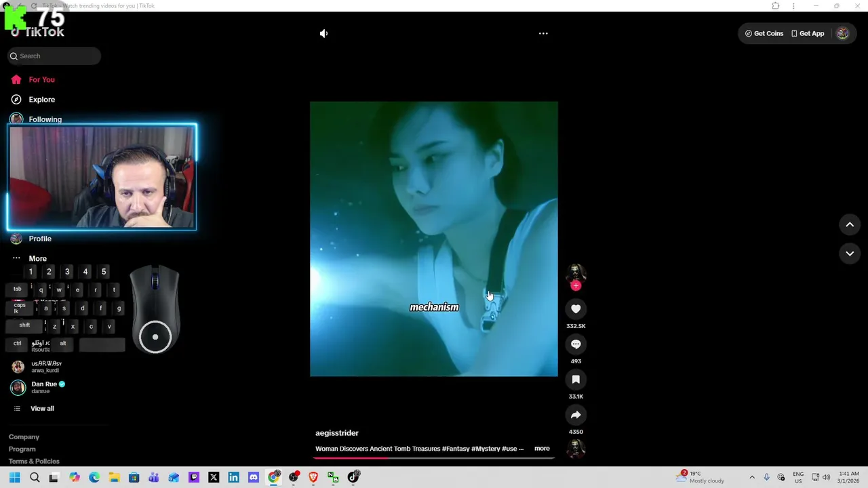Seek using the video progress bar
Image resolution: width=868 pixels, height=488 pixels.
(x=434, y=458)
